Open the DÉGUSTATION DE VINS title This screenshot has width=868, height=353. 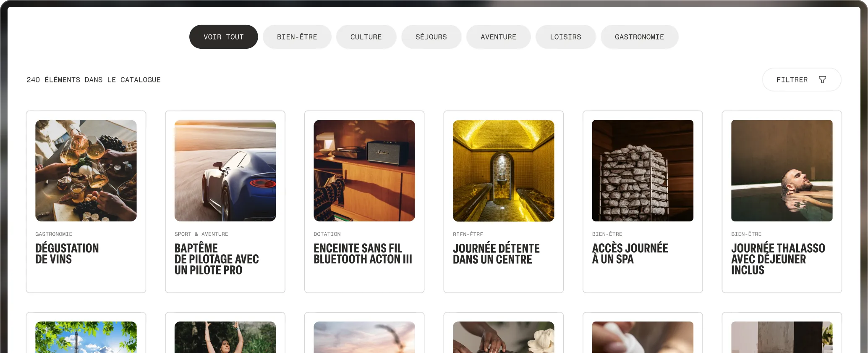67,253
